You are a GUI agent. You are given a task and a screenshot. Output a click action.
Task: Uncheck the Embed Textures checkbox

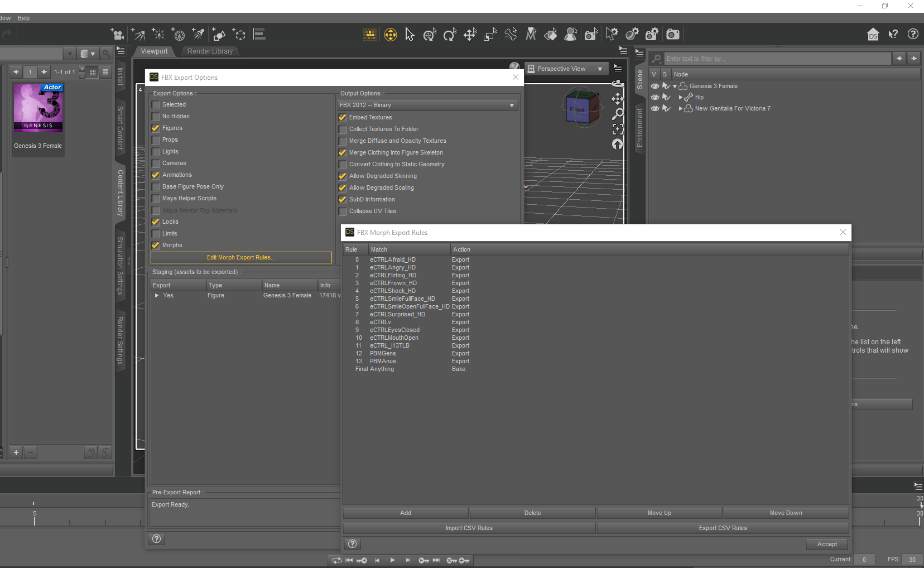(x=343, y=118)
